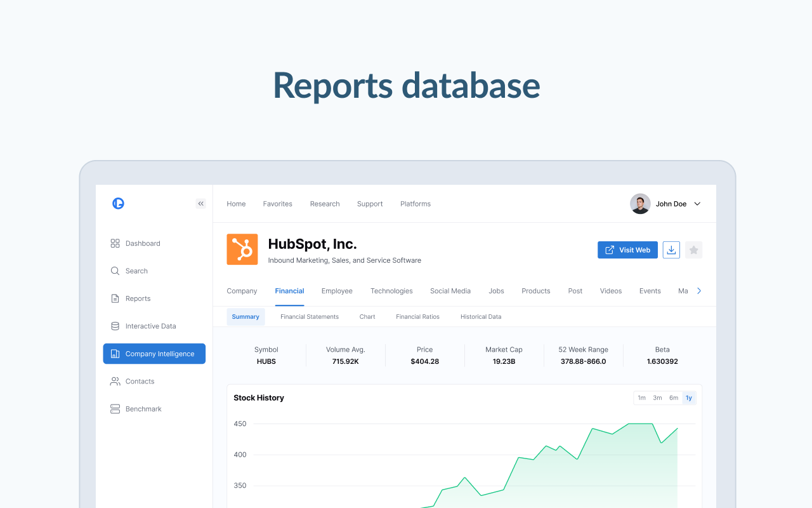Expand the John Doe user dropdown
The width and height of the screenshot is (812, 508).
(x=697, y=204)
